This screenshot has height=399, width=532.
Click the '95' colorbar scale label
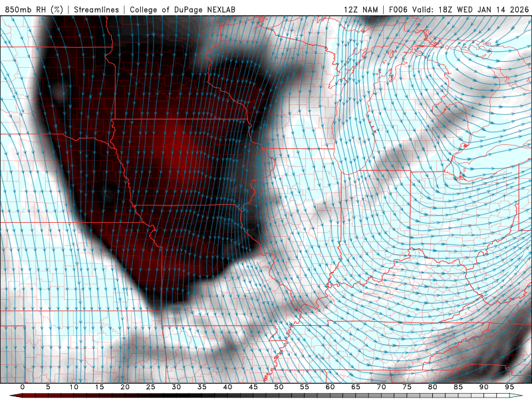[509, 387]
